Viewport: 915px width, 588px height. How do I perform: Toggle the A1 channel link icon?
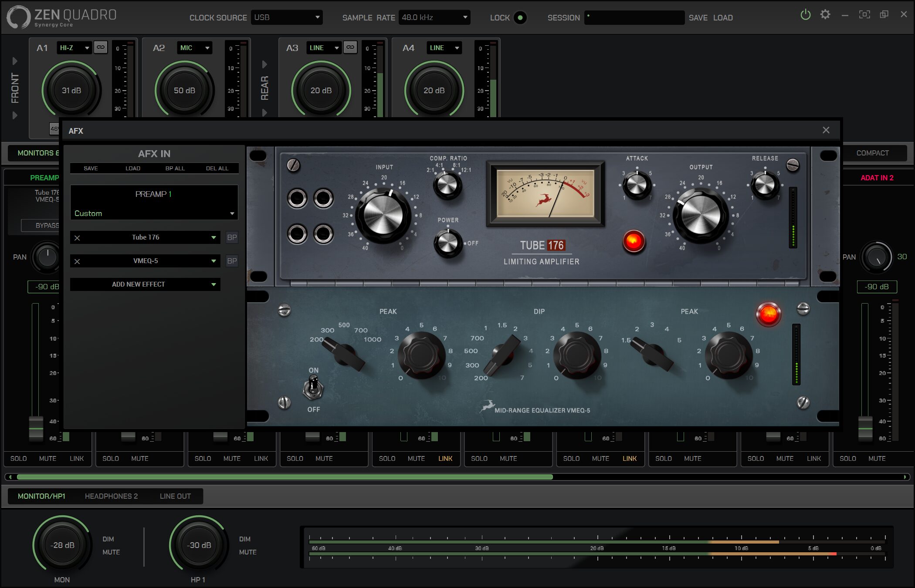(101, 47)
